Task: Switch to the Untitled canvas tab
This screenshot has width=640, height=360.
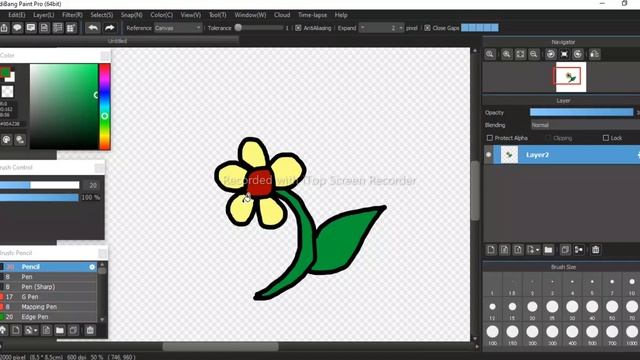Action: (118, 41)
